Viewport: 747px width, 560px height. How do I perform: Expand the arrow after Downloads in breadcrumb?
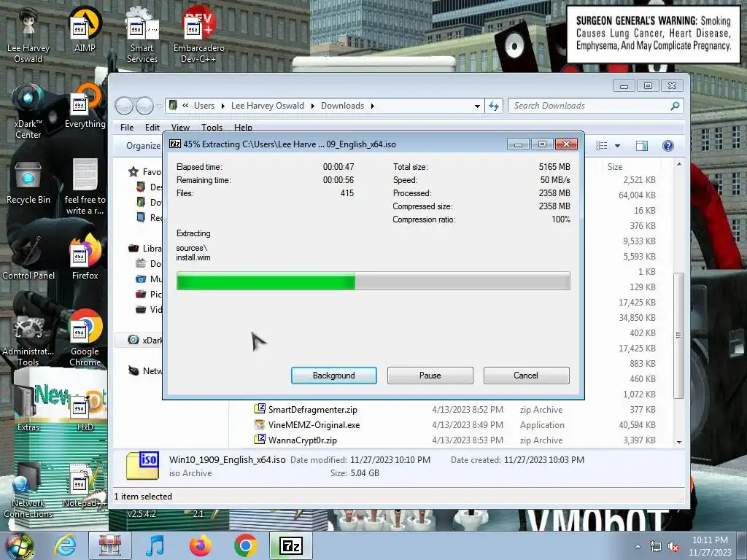pyautogui.click(x=373, y=106)
